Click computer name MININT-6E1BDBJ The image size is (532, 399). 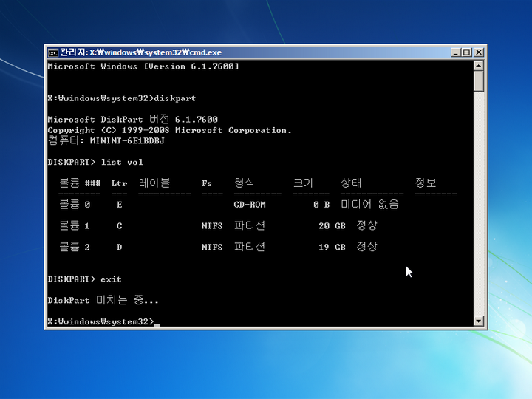[127, 141]
